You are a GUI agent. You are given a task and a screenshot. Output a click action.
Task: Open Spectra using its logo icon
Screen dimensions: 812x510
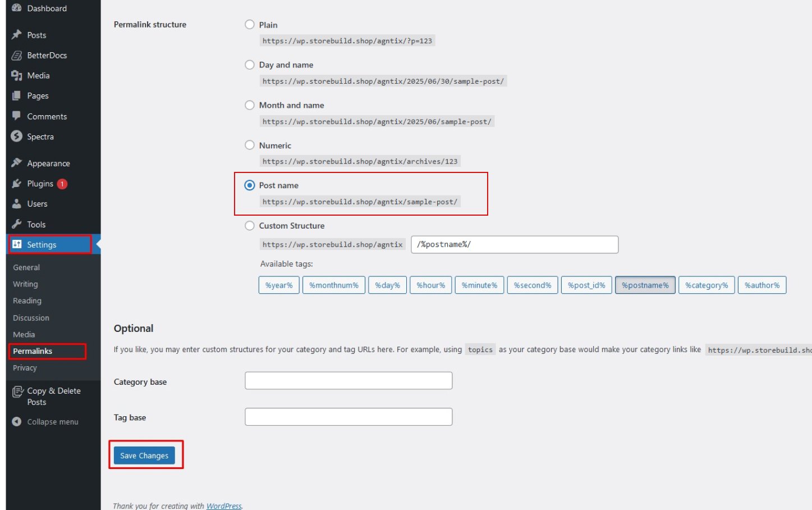[x=17, y=136]
